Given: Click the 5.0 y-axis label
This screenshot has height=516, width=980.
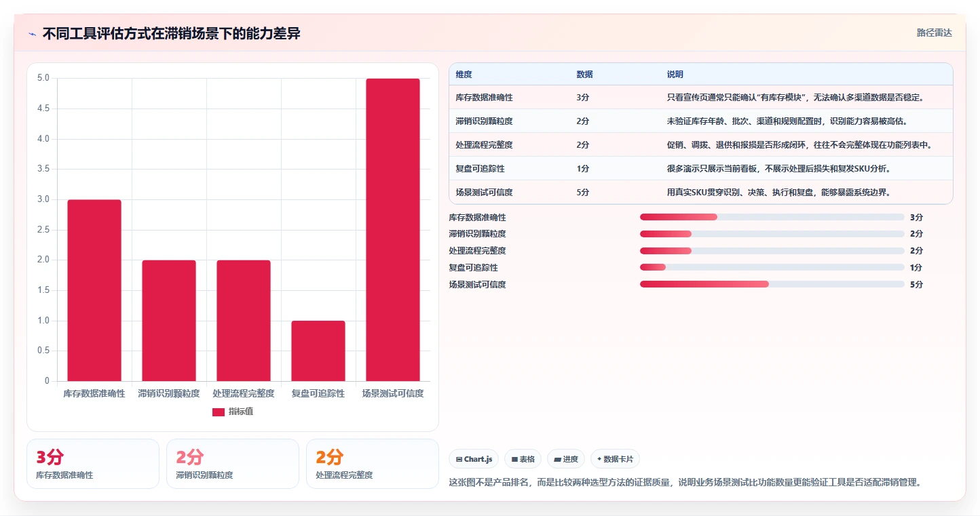Looking at the screenshot, I should (43, 78).
